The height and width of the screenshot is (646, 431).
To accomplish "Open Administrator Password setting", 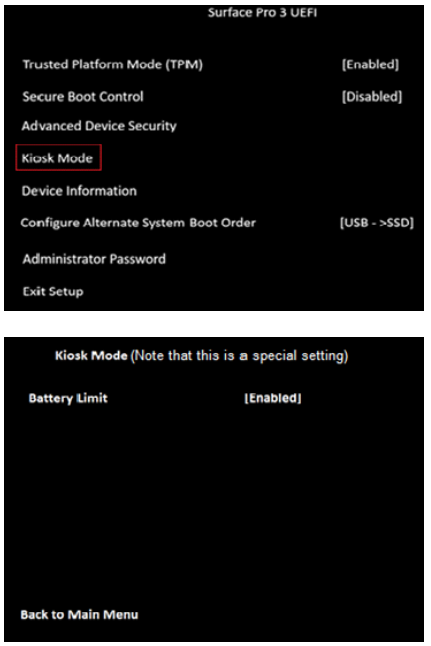I will 94,259.
